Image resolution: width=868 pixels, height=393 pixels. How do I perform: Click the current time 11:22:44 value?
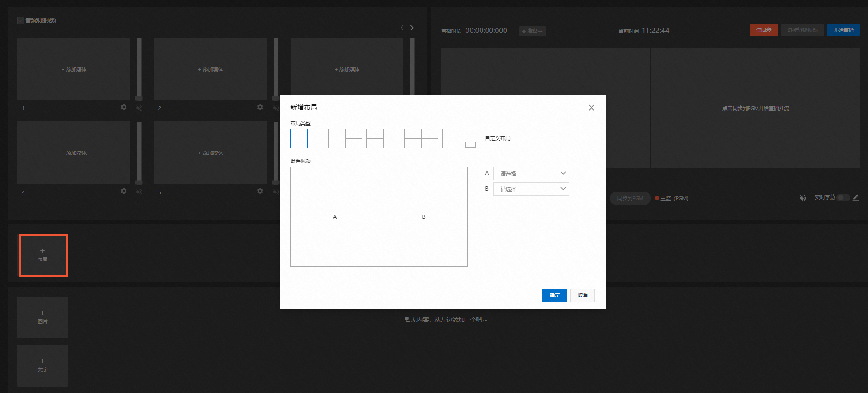coord(655,31)
